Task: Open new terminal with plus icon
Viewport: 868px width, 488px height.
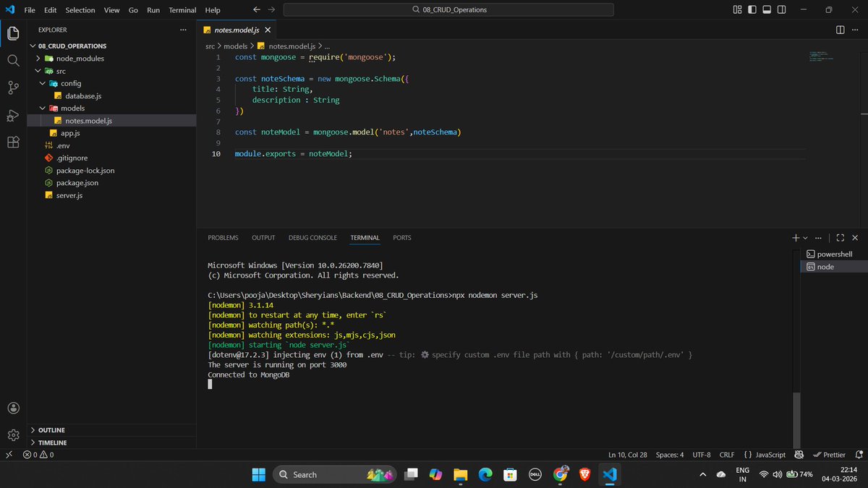Action: (796, 237)
